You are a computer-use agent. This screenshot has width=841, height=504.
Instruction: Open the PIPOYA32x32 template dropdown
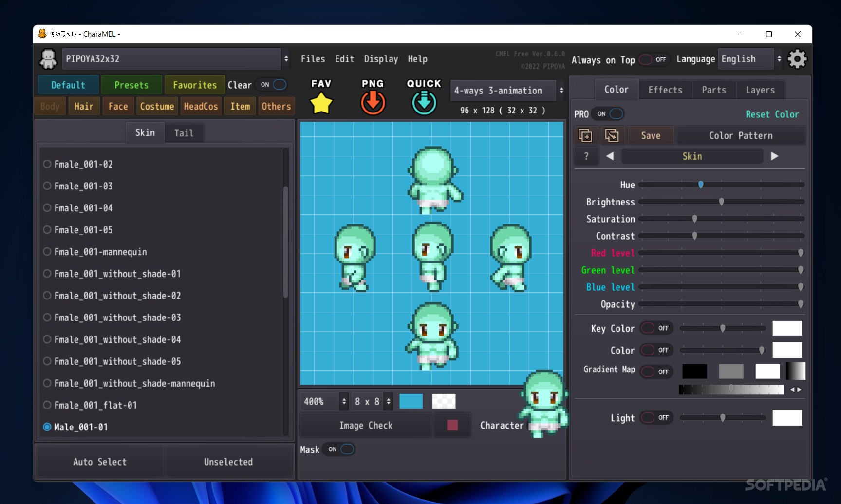pyautogui.click(x=176, y=59)
